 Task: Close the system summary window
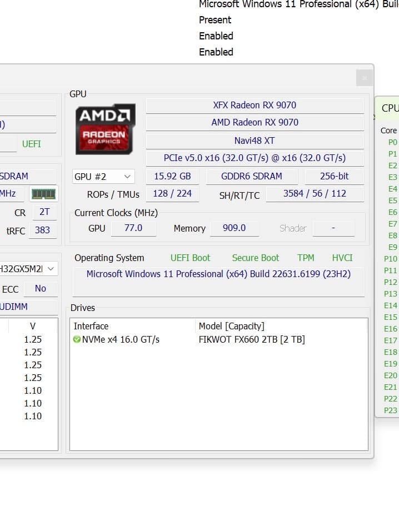[x=365, y=78]
